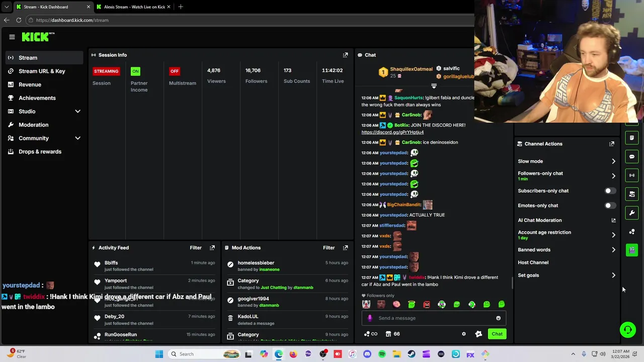Click the browser address bar URL

click(72, 20)
